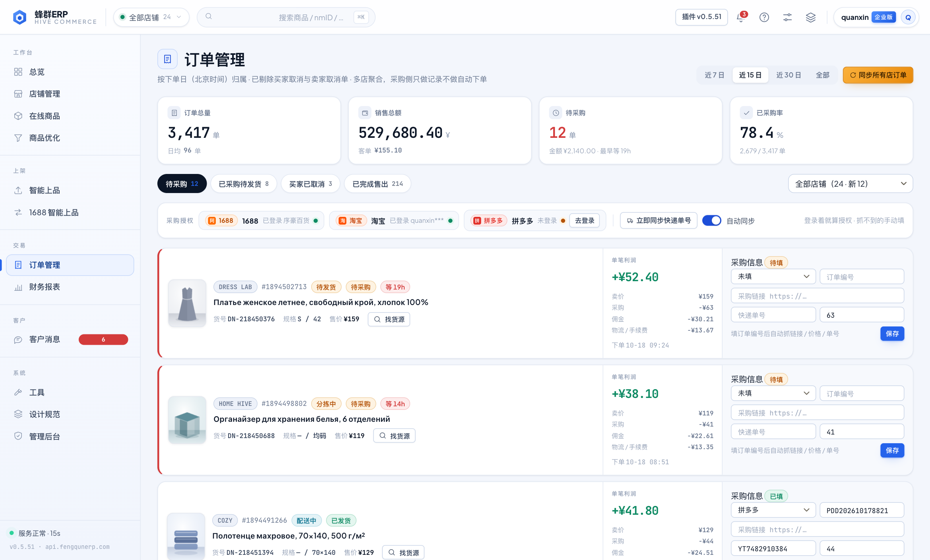
Task: Select the 待采购 12 tab
Action: point(182,184)
